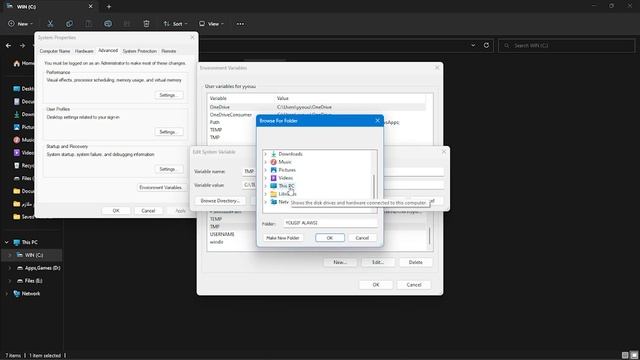This screenshot has width=640, height=360.
Task: Open the View dropdown in Explorer toolbar
Action: pyautogui.click(x=211, y=24)
